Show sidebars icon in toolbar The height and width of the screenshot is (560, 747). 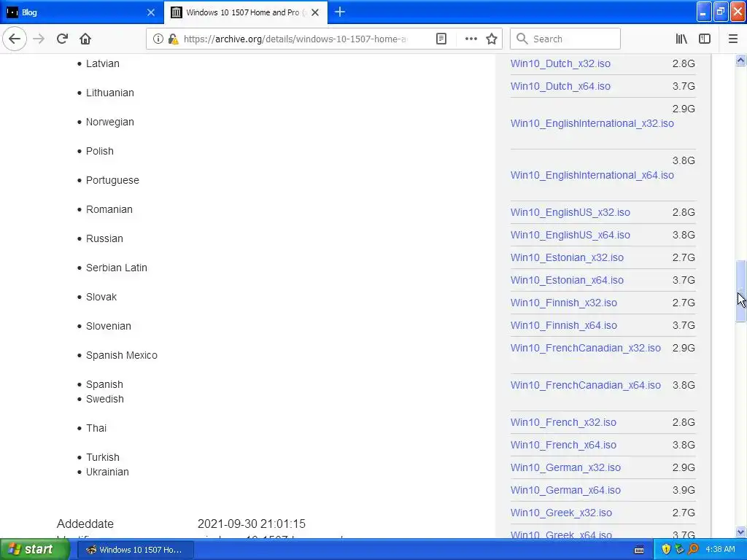tap(705, 39)
